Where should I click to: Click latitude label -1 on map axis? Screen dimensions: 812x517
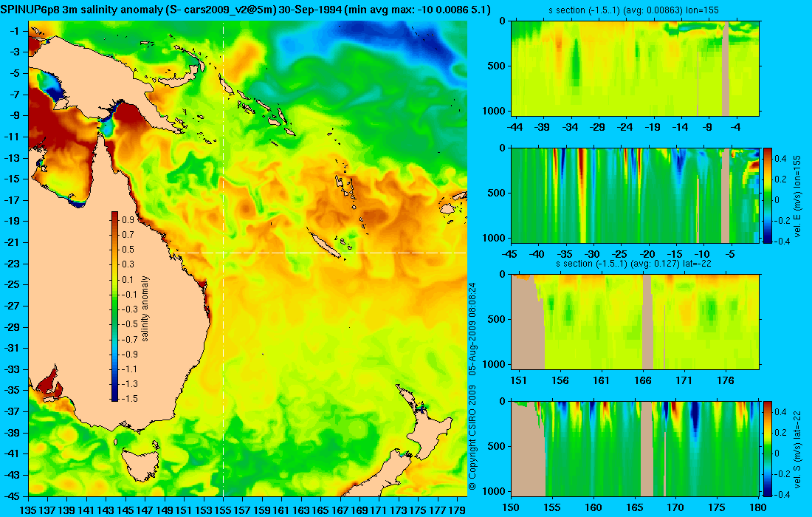coord(15,30)
